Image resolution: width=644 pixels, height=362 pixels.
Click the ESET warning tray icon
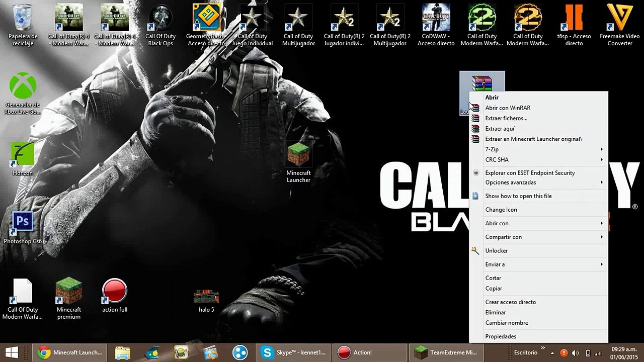point(564,353)
